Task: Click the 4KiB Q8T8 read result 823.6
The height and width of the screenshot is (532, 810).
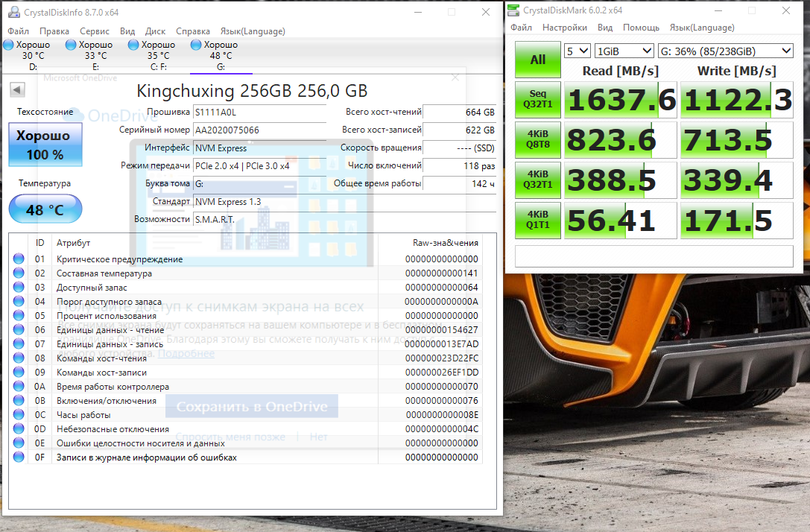Action: tap(621, 140)
